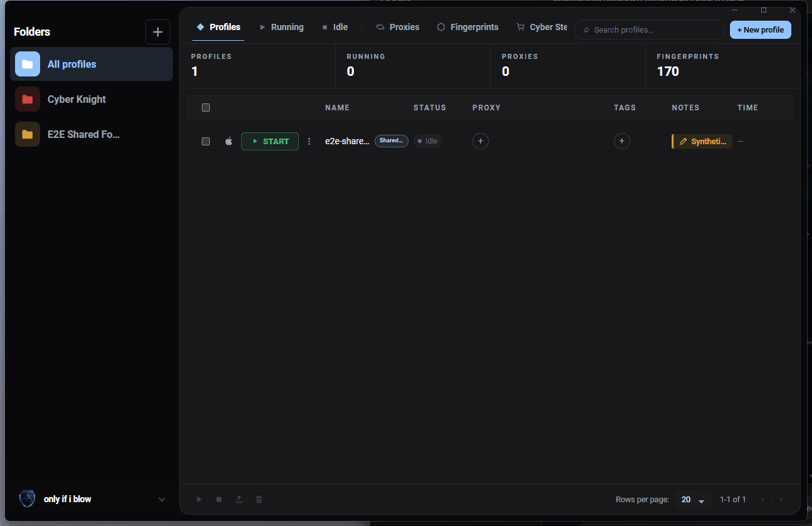
Task: Sort by the STATUS column header
Action: click(430, 108)
